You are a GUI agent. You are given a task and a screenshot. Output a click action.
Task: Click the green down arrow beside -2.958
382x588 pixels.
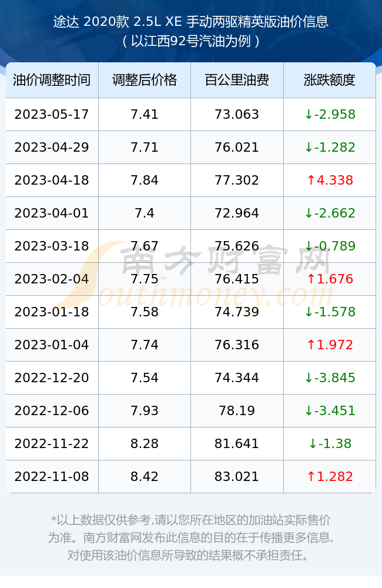[x=309, y=115]
